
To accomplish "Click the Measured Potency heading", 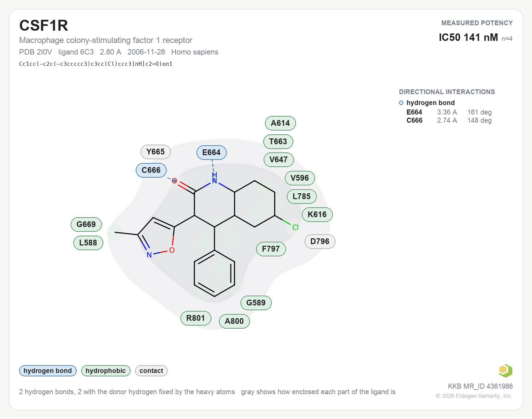I will [x=477, y=23].
